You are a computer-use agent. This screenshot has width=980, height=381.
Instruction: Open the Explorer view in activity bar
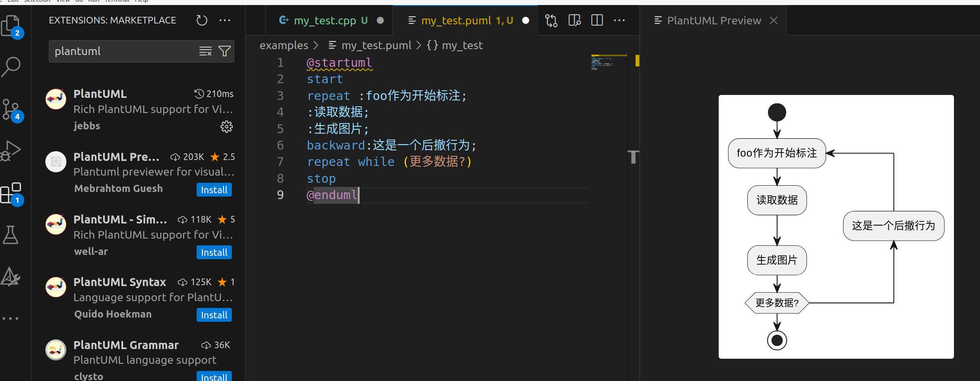pyautogui.click(x=11, y=26)
